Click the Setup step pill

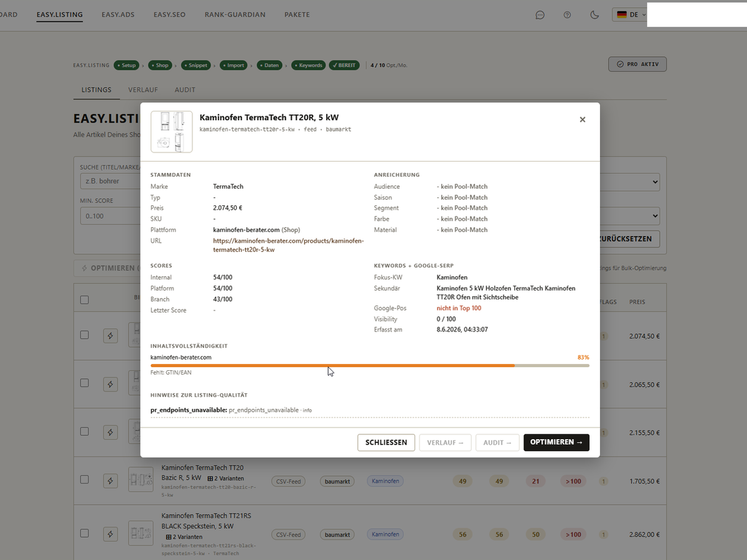pyautogui.click(x=127, y=65)
